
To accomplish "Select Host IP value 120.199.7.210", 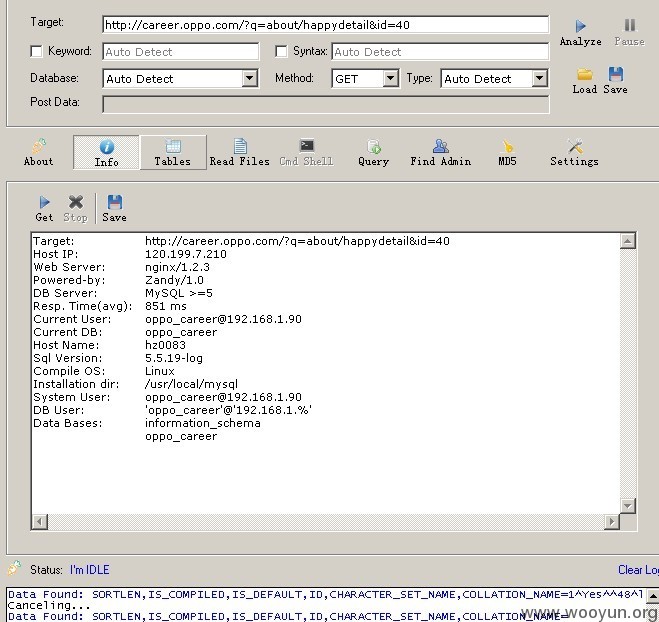I will point(186,254).
